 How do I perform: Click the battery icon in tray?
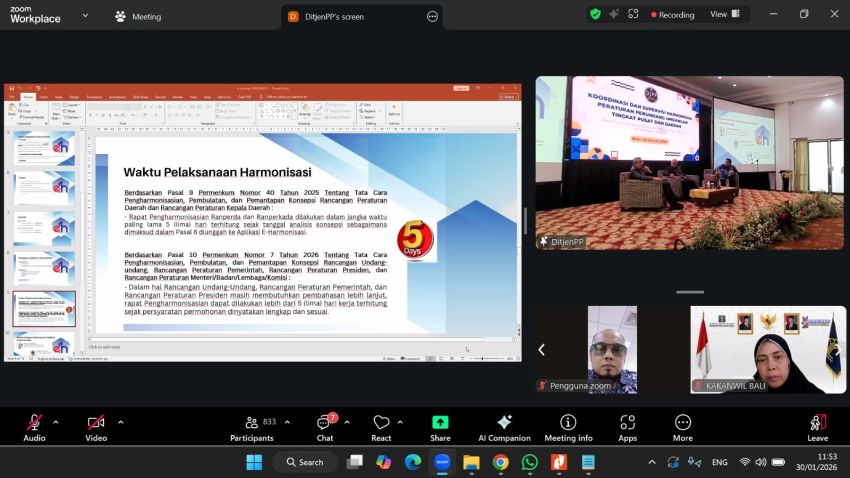778,462
